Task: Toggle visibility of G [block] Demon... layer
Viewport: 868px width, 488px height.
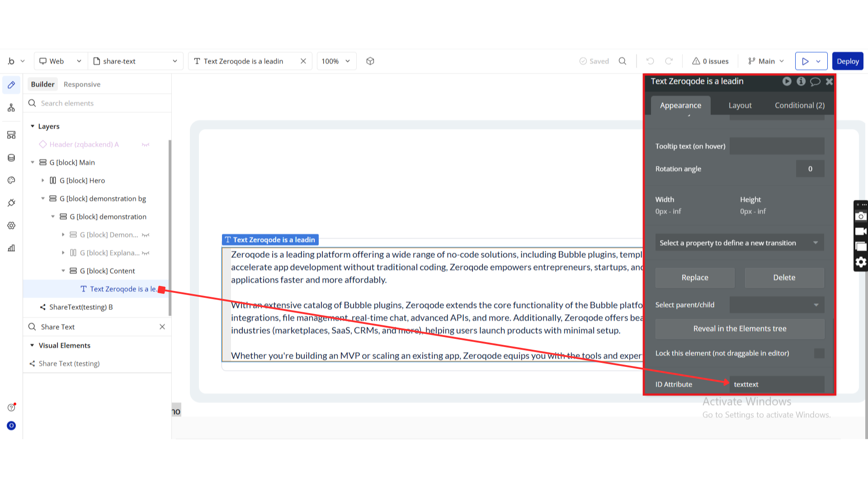Action: 146,235
